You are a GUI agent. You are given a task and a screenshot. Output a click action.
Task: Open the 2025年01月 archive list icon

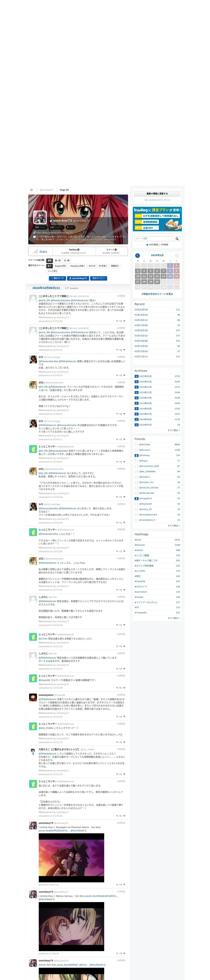pos(136,382)
